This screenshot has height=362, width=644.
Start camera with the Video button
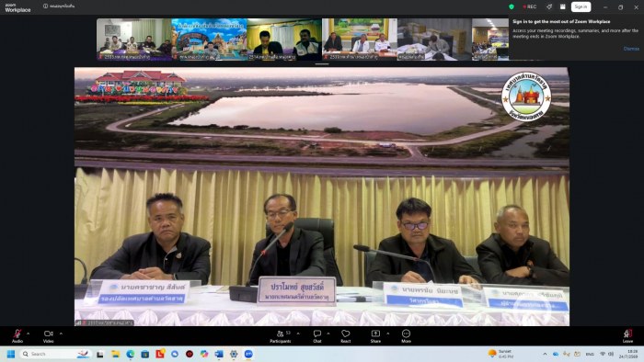tap(49, 335)
